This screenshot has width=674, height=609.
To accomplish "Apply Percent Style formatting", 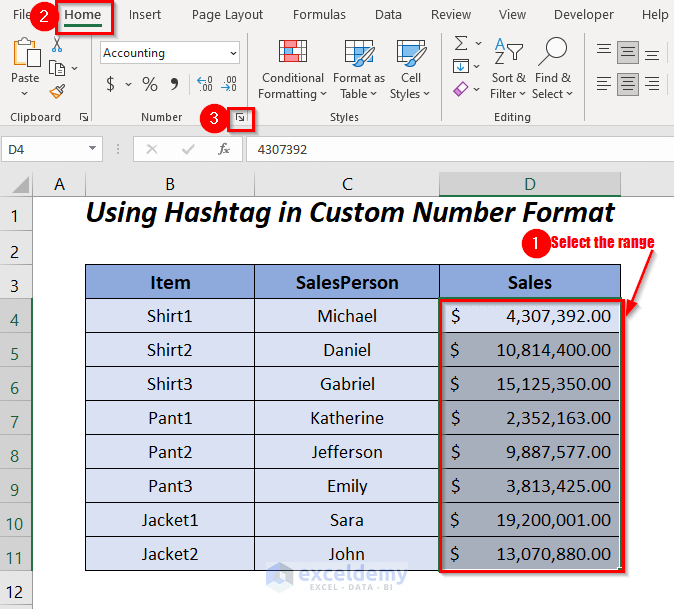I will coord(149,85).
